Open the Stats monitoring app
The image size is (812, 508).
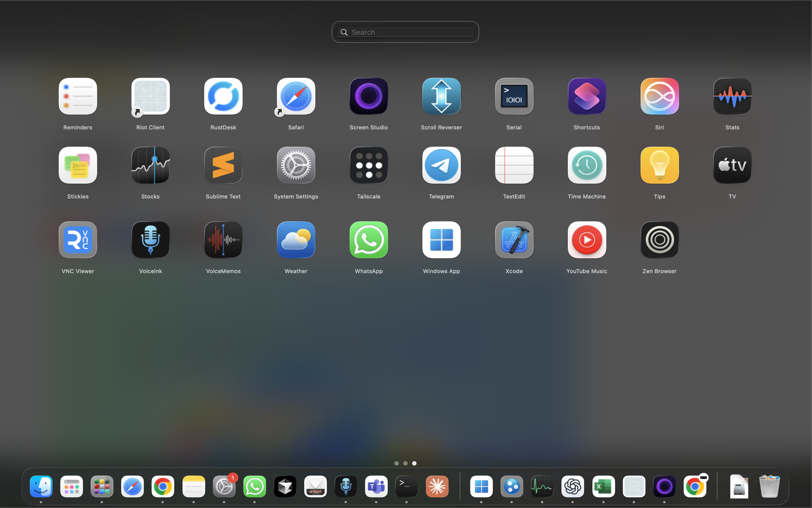(732, 97)
